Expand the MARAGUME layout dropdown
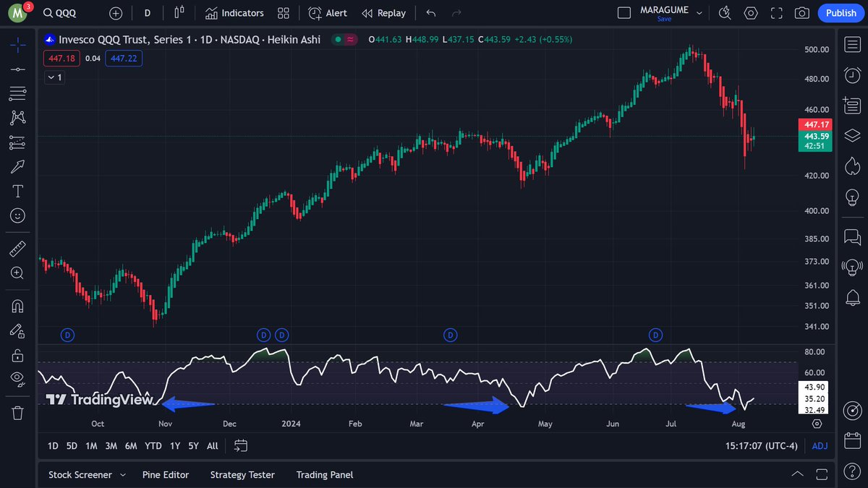This screenshot has width=868, height=488. click(x=698, y=13)
